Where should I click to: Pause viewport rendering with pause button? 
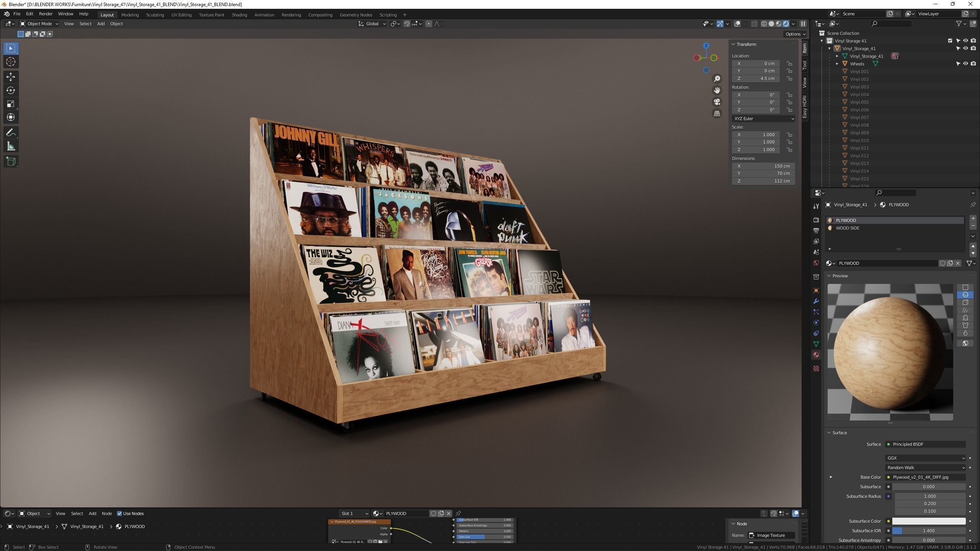tap(803, 24)
